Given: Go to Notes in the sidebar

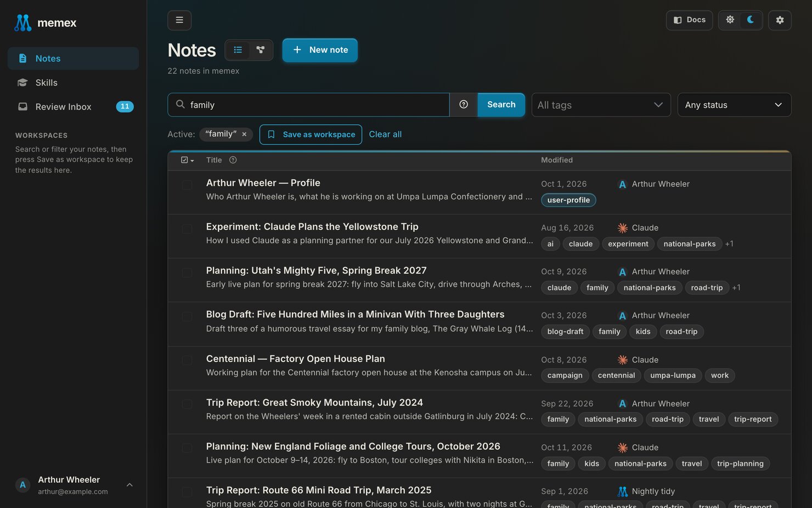Looking at the screenshot, I should (73, 58).
